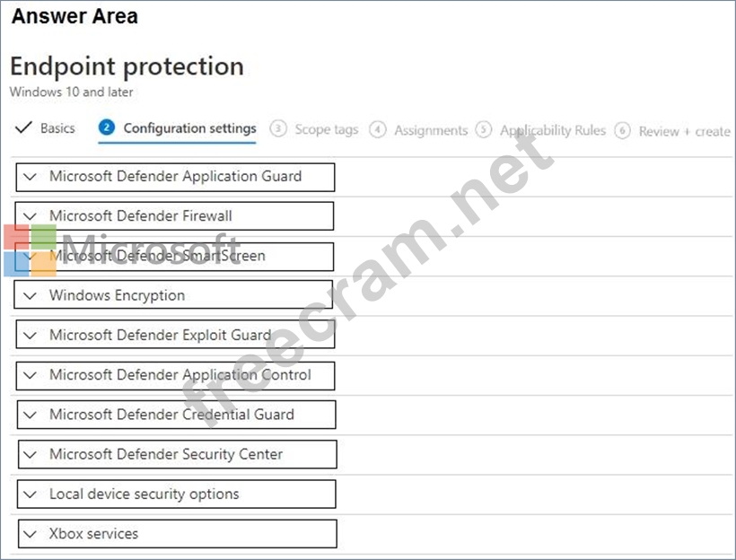The height and width of the screenshot is (560, 736).
Task: Expand Microsoft Defender Exploit Guard section
Action: coord(175,335)
